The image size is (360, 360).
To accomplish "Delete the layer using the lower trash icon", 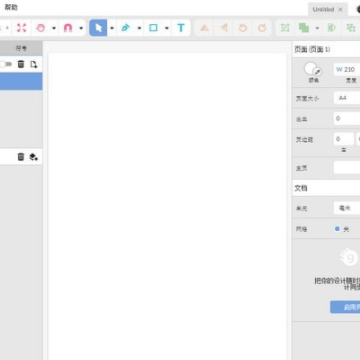I will (21, 157).
